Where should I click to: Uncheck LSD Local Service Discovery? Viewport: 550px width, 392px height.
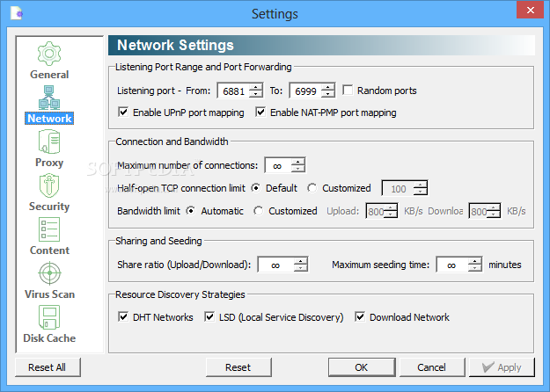209,317
